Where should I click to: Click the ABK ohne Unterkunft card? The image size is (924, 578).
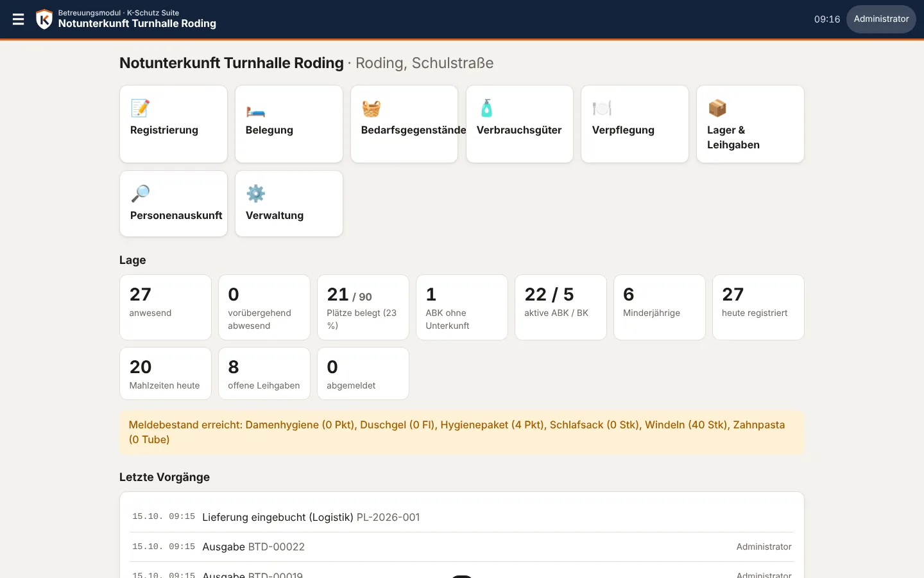(x=462, y=307)
